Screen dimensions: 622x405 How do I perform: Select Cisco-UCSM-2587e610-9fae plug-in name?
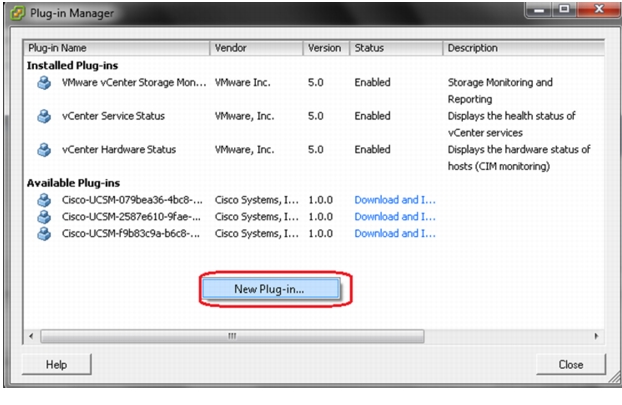coord(131,217)
